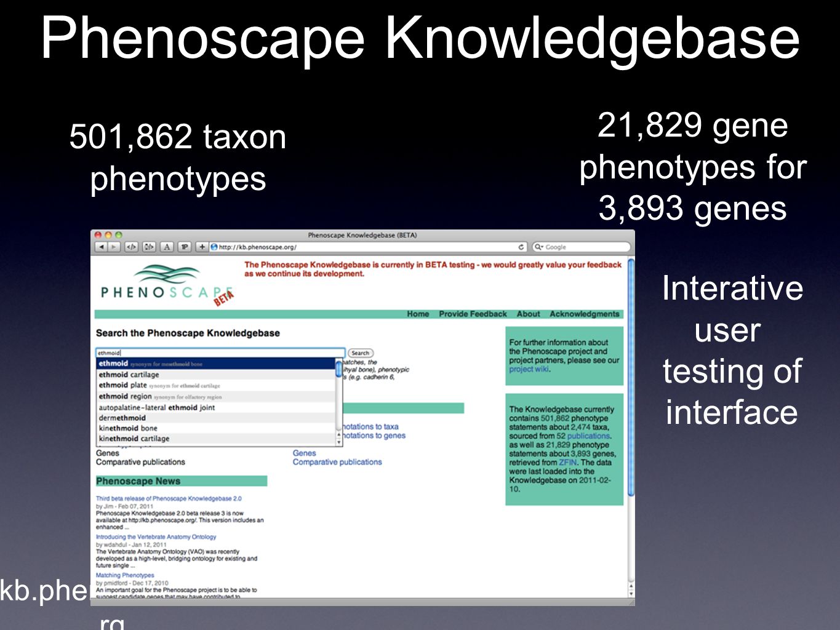The height and width of the screenshot is (630, 840).
Task: Open the Google search magnifier dropdown
Action: (x=538, y=247)
